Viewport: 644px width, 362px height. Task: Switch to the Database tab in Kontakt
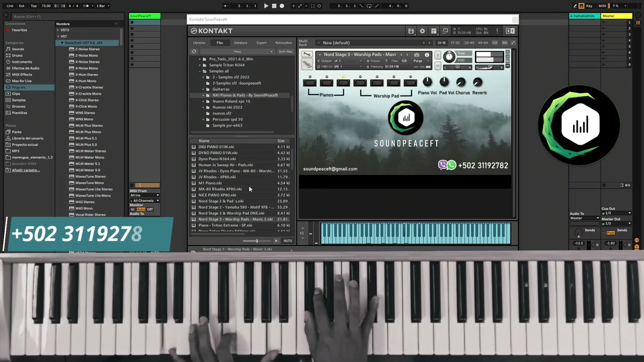[240, 43]
